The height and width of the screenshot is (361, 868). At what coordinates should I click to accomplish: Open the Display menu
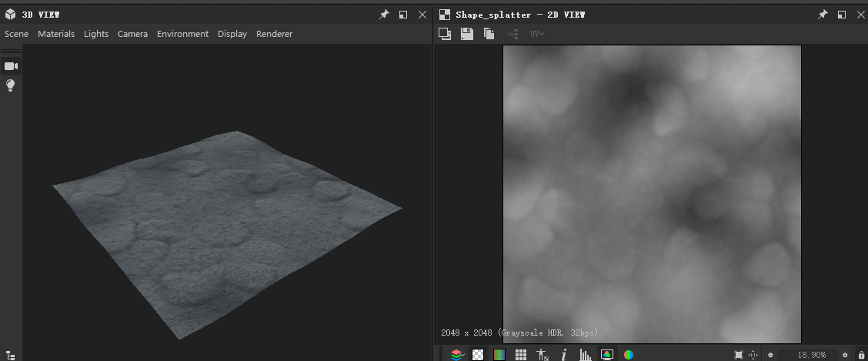[232, 34]
